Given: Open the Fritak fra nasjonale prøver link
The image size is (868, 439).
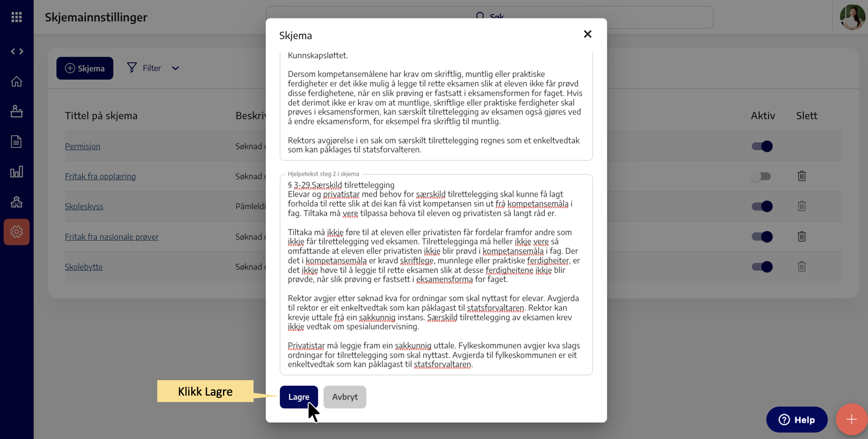Looking at the screenshot, I should pos(112,237).
